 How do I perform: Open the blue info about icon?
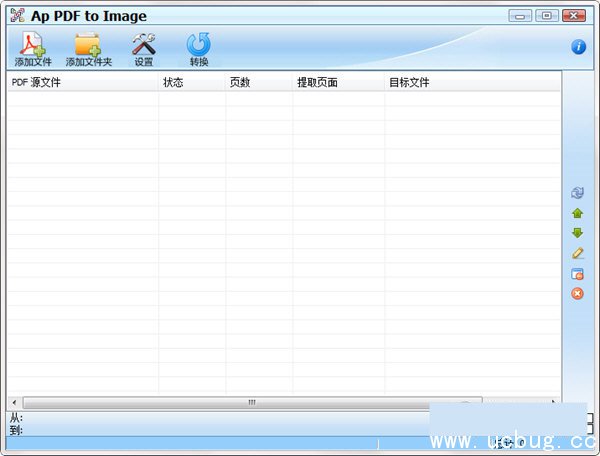pyautogui.click(x=578, y=47)
